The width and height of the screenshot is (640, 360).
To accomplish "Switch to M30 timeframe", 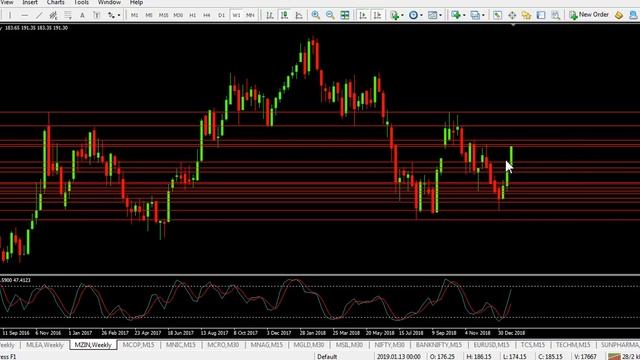I will pyautogui.click(x=178, y=15).
